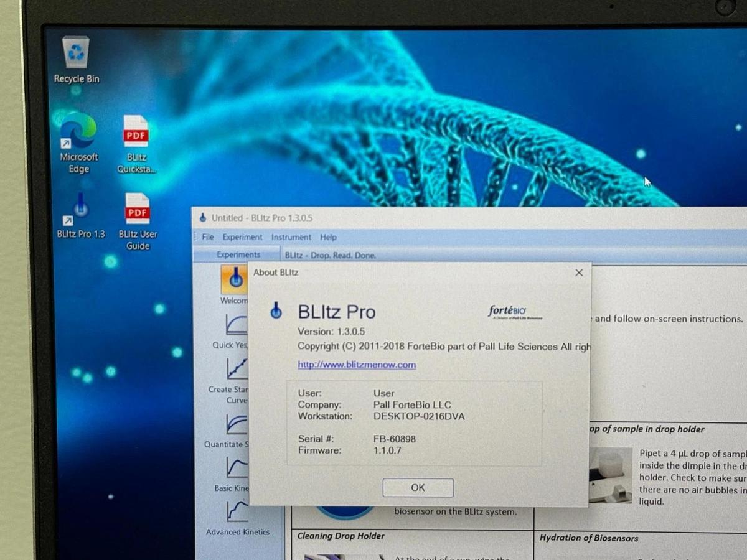
Task: Open the blitzmenow.com link
Action: [x=357, y=365]
